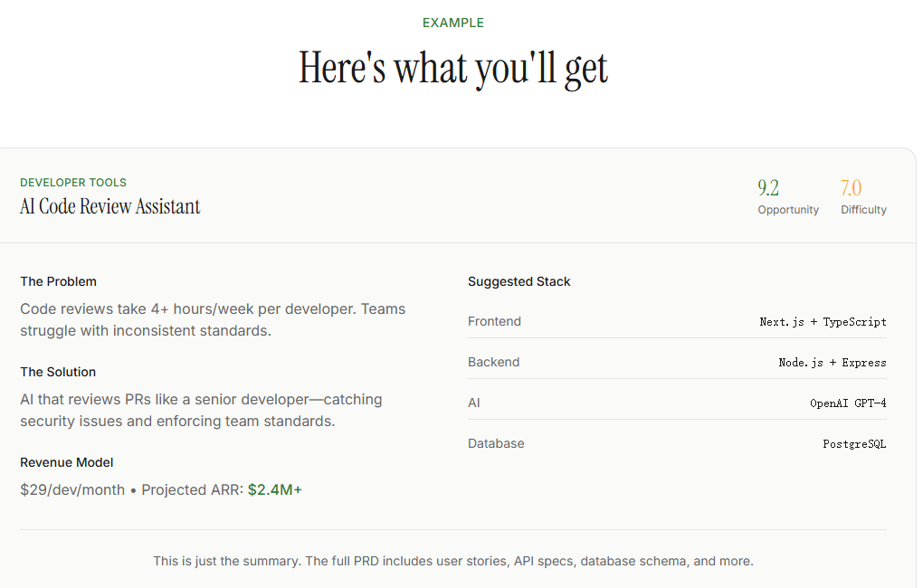Screen dimensions: 923x588
Task: Click the Node.js + Express value
Action: tap(833, 363)
